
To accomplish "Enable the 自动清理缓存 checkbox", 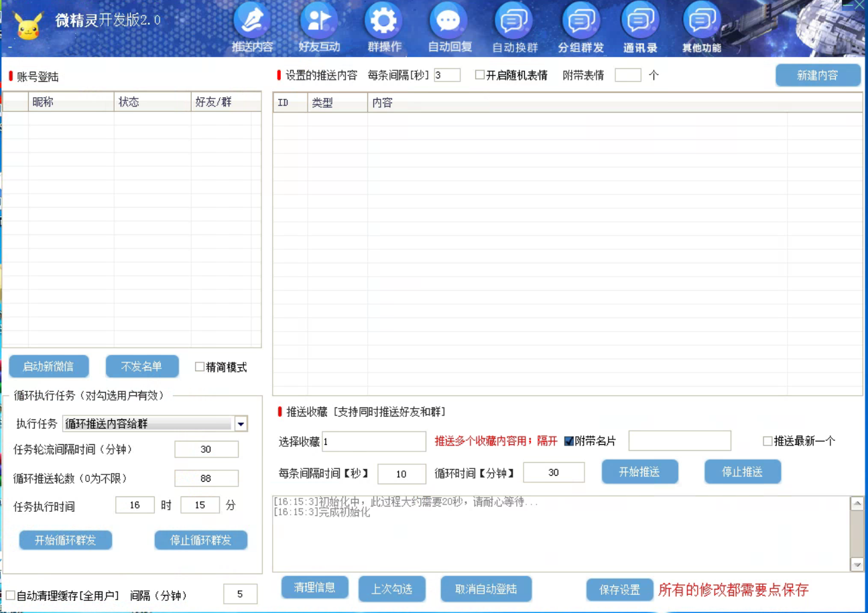I will coord(11,596).
